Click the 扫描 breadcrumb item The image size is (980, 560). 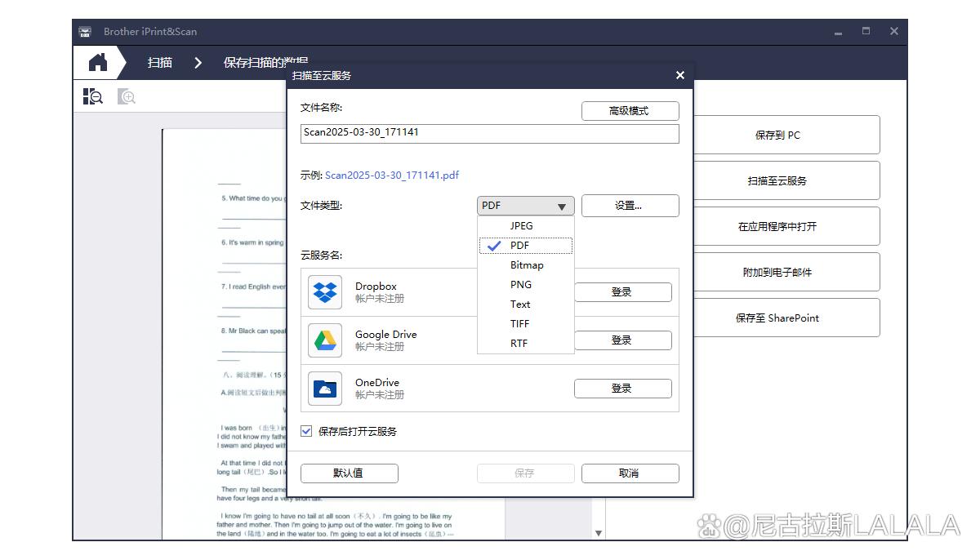pyautogui.click(x=160, y=62)
